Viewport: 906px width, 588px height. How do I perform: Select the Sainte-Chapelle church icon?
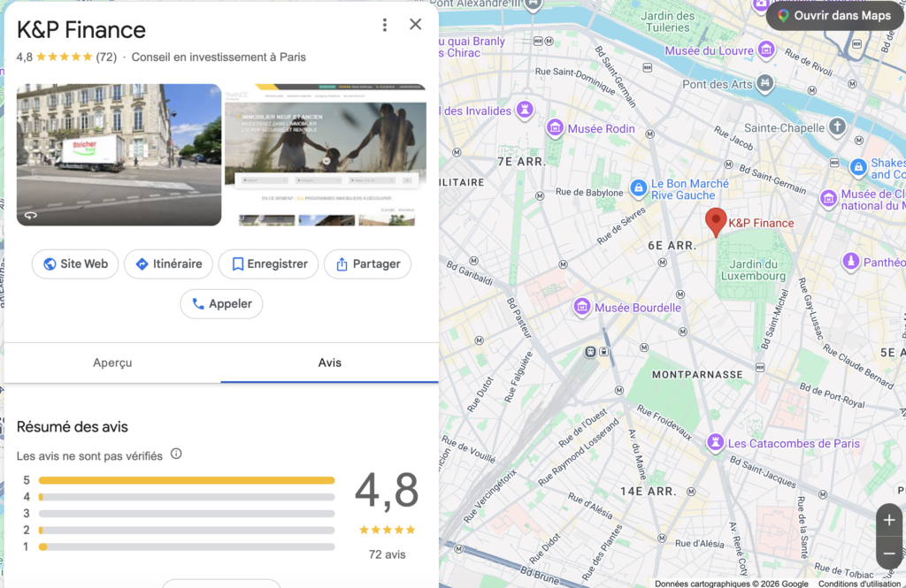[837, 126]
